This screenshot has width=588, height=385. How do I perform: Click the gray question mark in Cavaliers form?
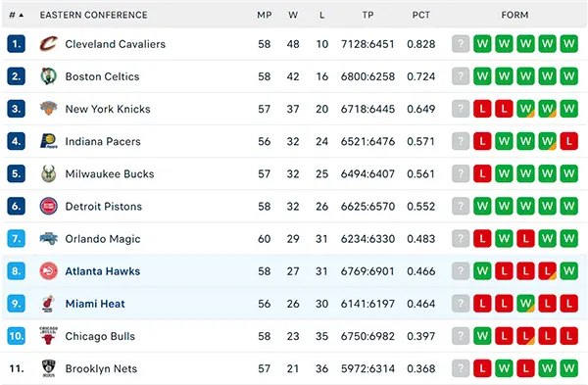click(x=461, y=44)
